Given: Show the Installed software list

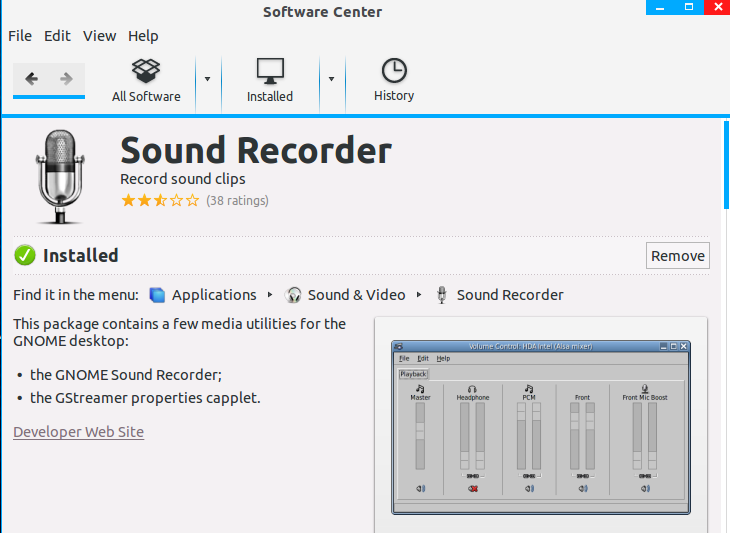Looking at the screenshot, I should (x=270, y=80).
